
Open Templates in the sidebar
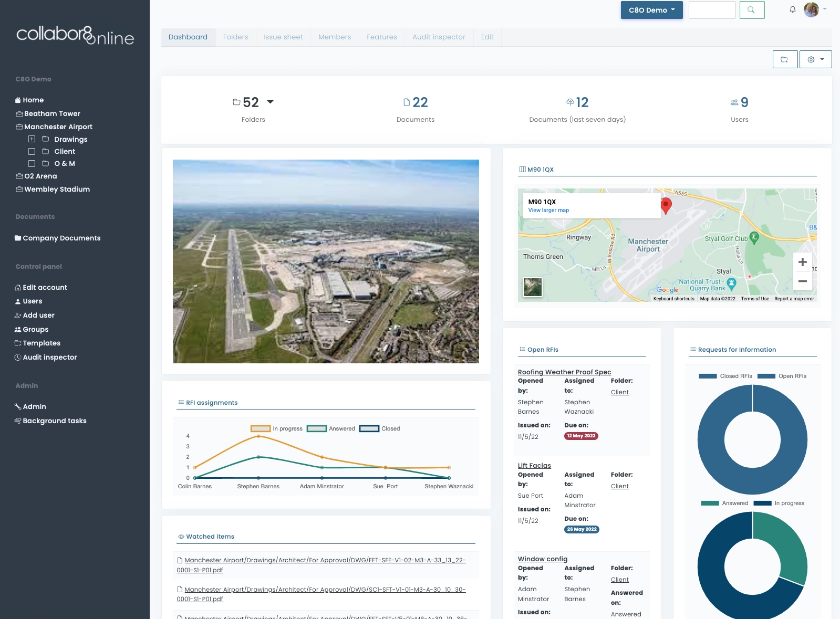point(37,343)
